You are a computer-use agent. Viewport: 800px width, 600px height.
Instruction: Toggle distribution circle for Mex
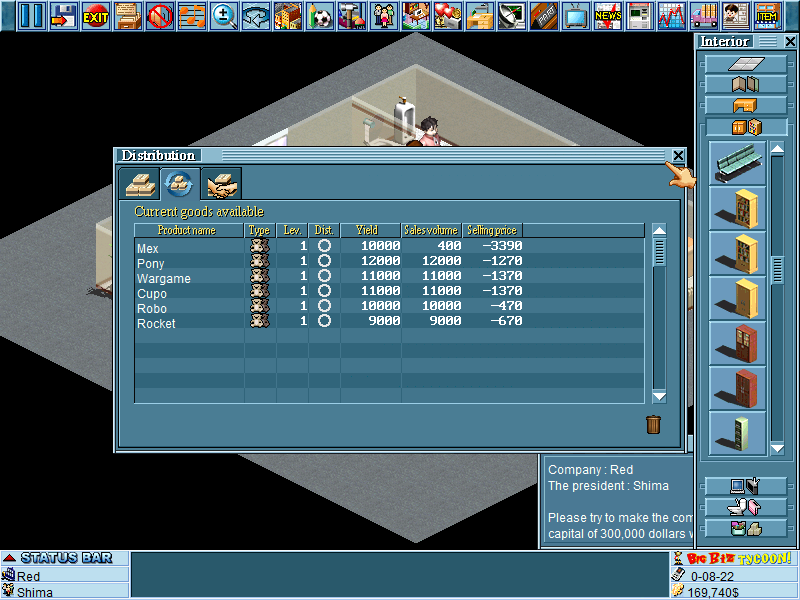pyautogui.click(x=324, y=245)
